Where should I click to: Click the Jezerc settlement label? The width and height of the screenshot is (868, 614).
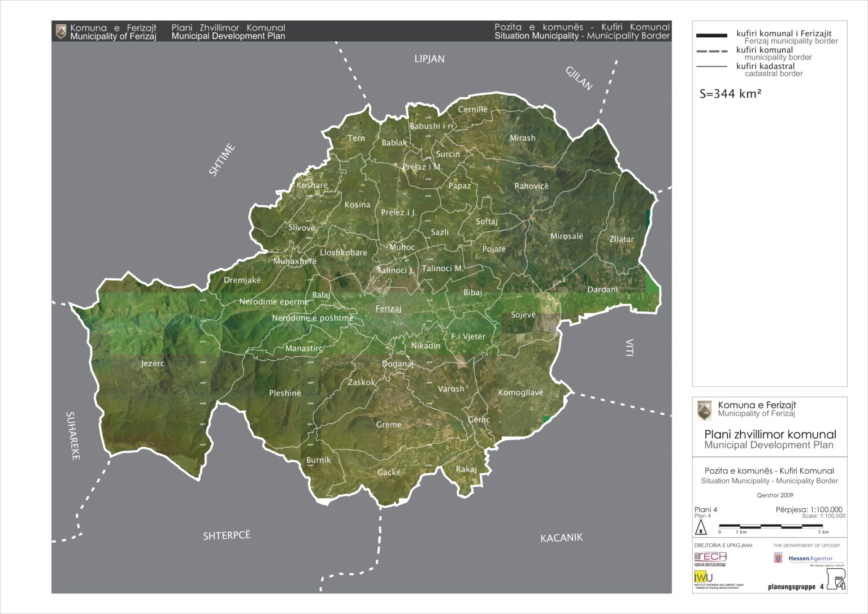(153, 364)
